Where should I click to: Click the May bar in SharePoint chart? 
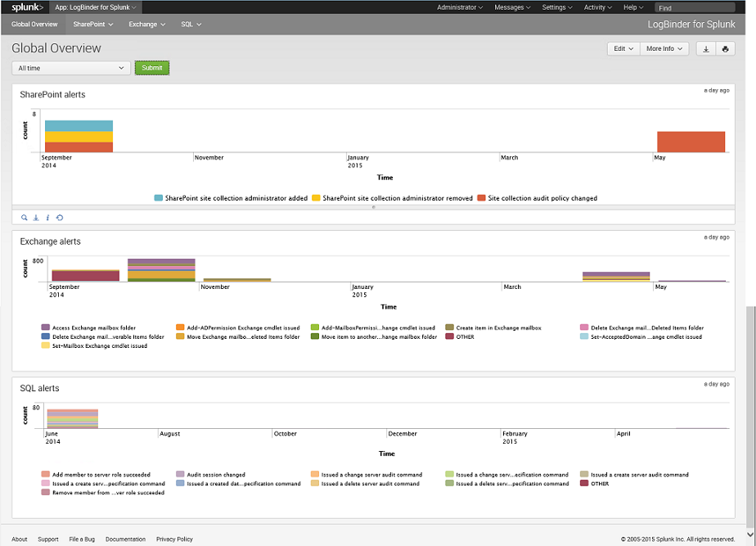click(x=691, y=142)
